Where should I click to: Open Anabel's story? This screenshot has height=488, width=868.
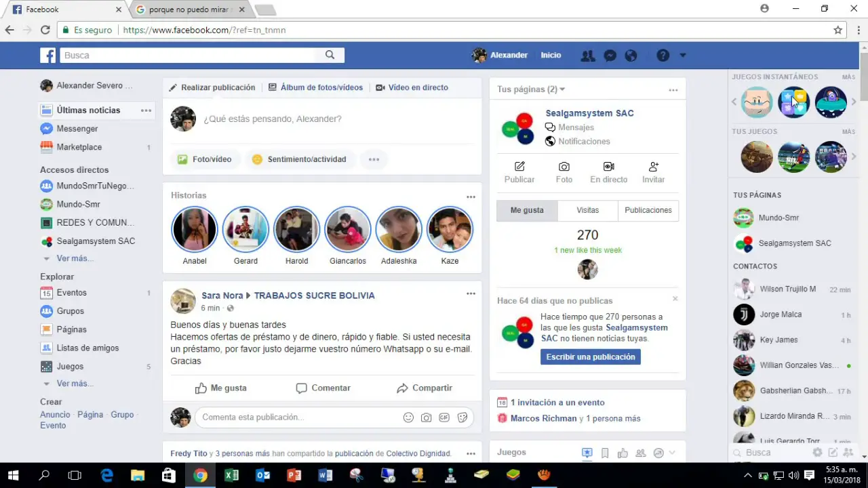[x=195, y=229]
